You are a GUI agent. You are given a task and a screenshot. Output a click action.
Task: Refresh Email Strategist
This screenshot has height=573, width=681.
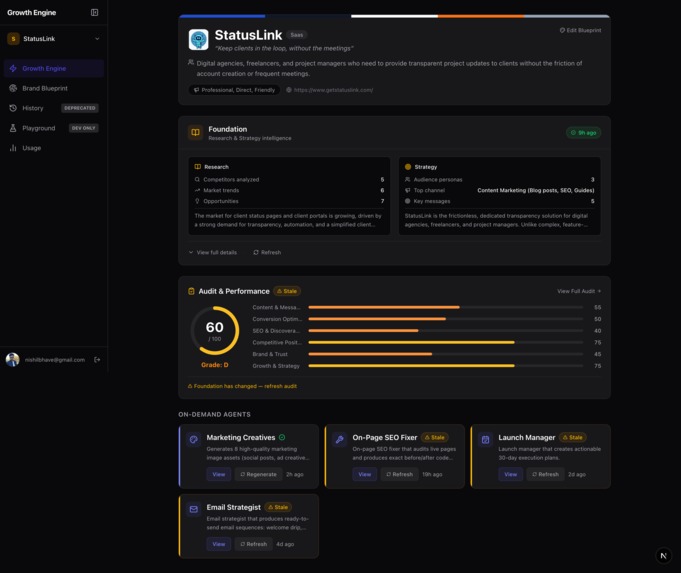[254, 544]
